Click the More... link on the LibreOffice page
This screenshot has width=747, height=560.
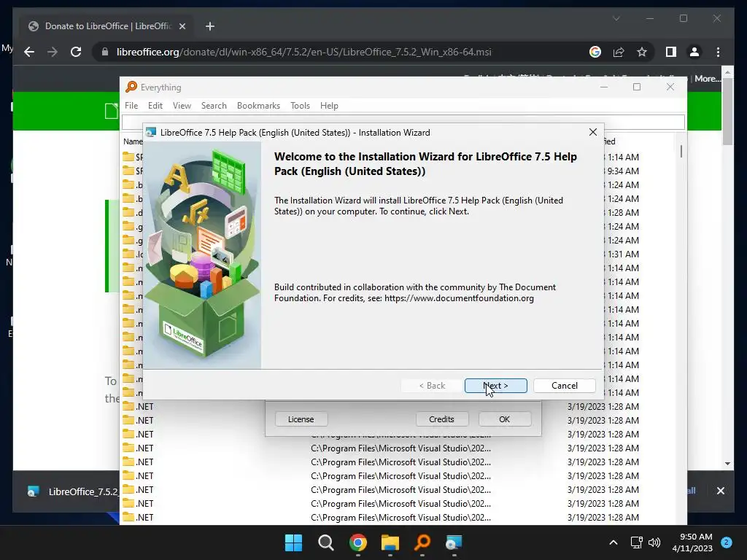708,79
